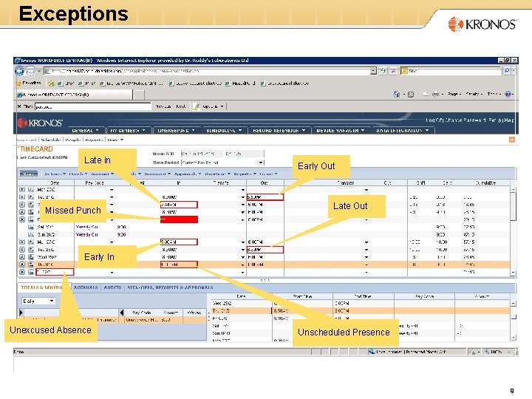Click the IE help icon at far right

coord(508,94)
